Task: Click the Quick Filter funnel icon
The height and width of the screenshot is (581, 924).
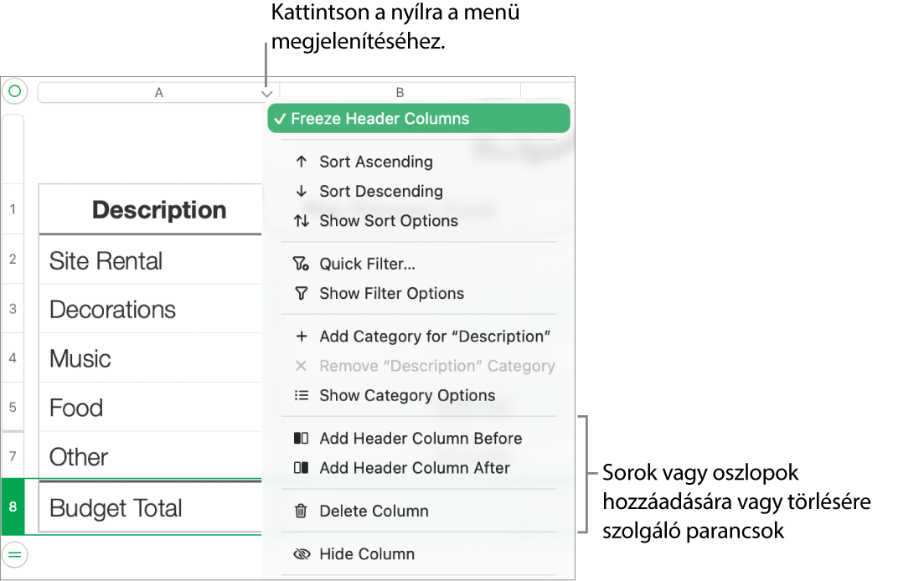Action: pyautogui.click(x=302, y=264)
